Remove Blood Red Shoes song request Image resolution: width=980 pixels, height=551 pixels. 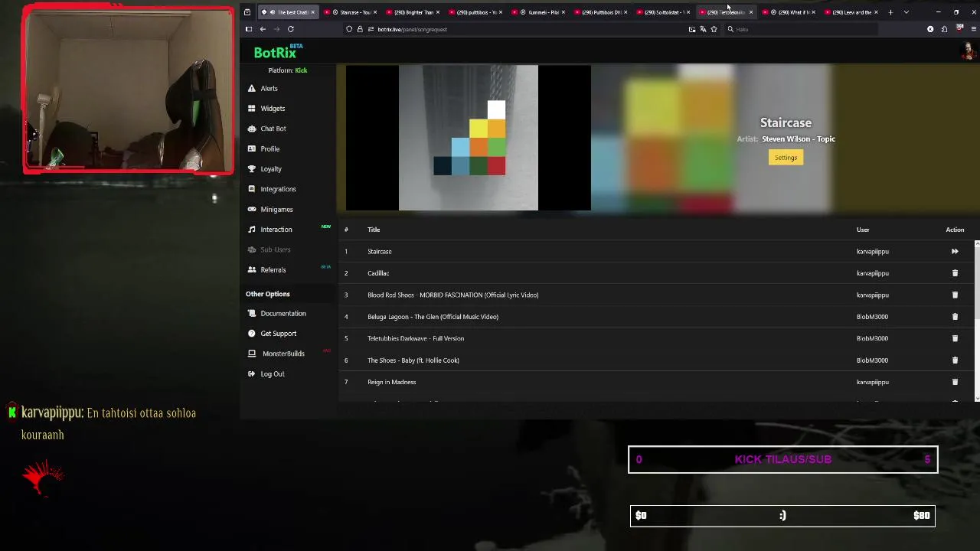[x=955, y=295]
